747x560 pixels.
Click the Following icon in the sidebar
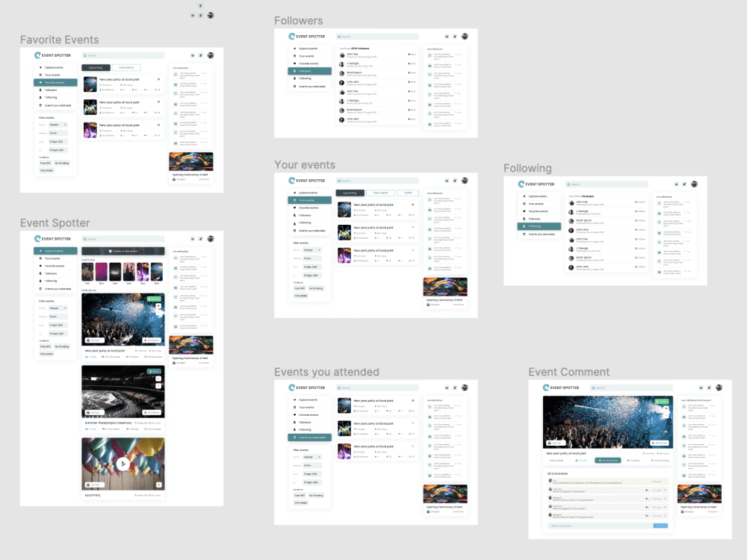click(40, 281)
